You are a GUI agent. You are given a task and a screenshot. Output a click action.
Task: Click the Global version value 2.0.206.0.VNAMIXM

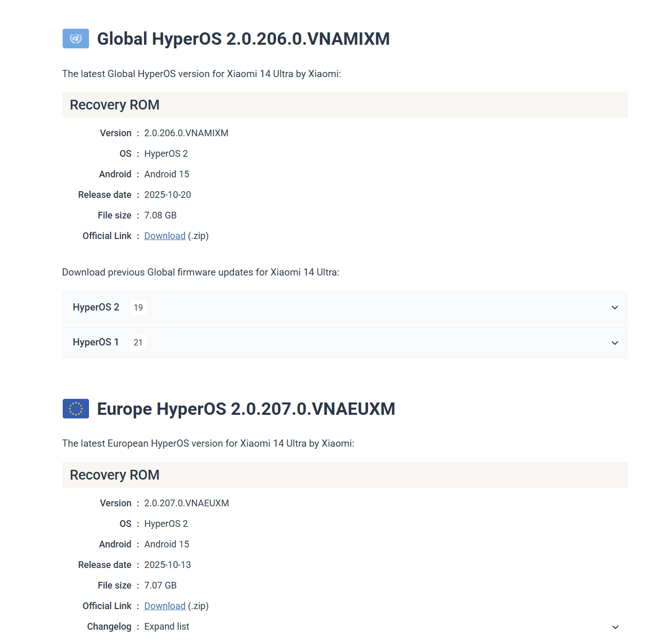(186, 133)
